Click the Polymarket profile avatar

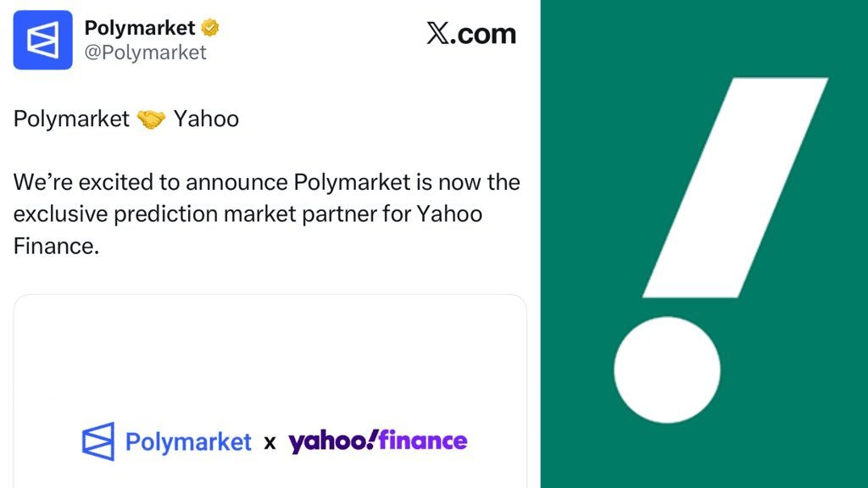click(x=43, y=40)
